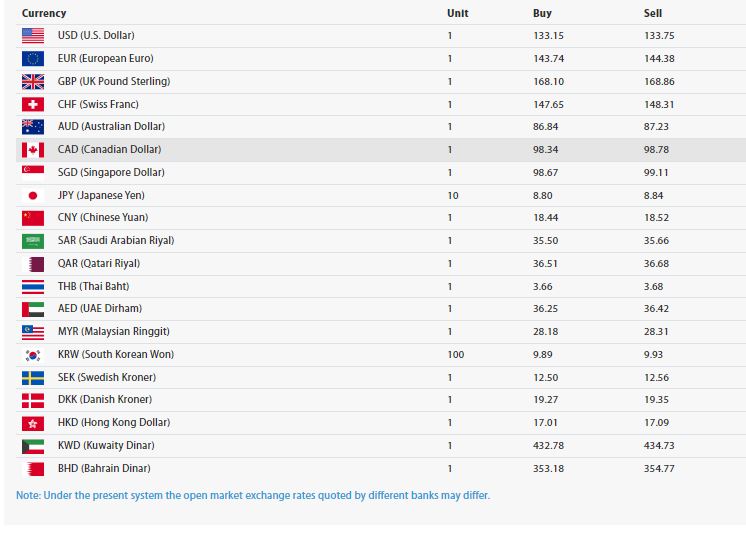Click the Buy column header
This screenshot has width=746, height=534.
click(x=542, y=14)
